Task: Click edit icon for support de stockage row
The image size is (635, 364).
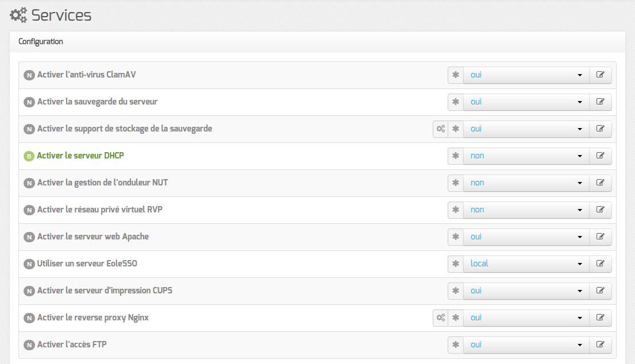Action: pos(600,129)
